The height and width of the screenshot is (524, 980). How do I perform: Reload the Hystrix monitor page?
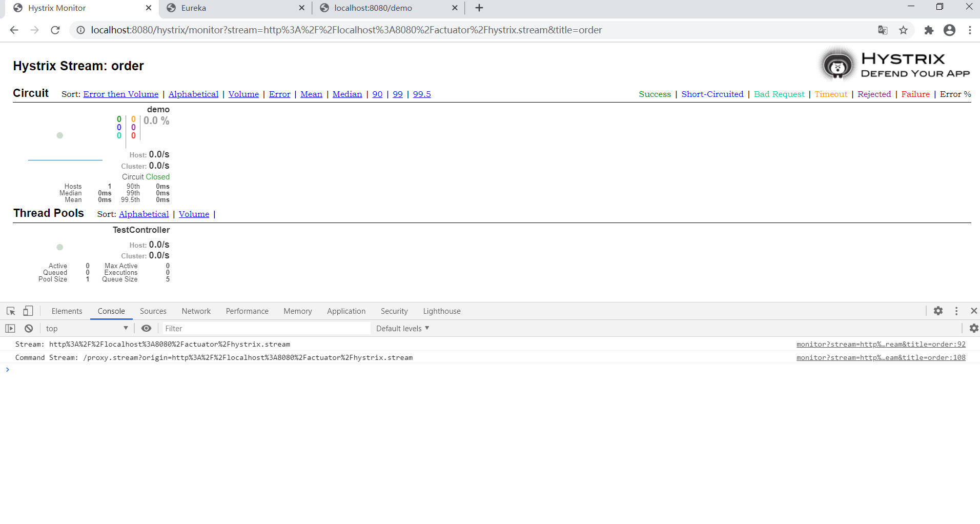55,30
